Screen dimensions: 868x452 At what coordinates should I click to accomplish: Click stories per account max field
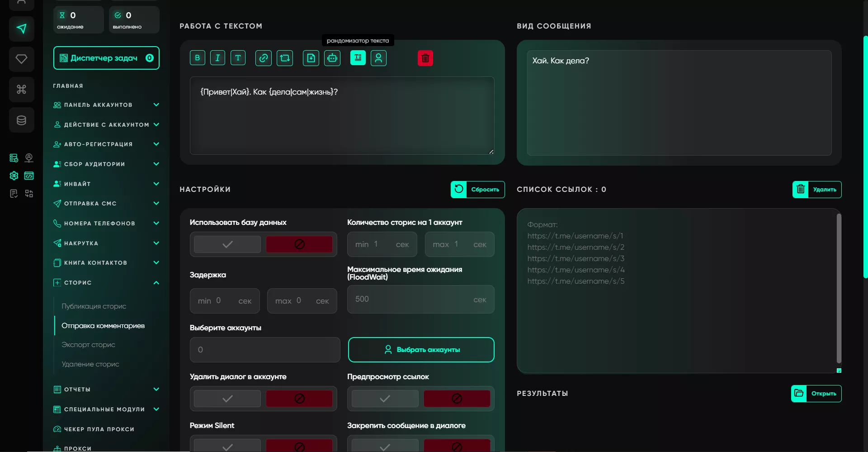460,244
